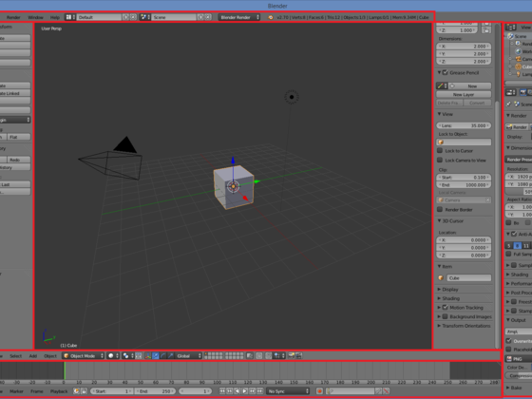Toggle the Z scale lock icon
The height and width of the screenshot is (399, 532).
[x=486, y=30]
